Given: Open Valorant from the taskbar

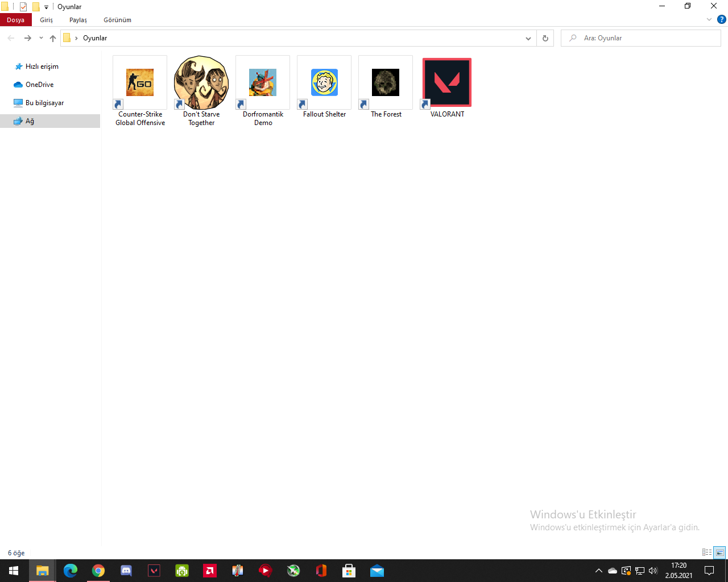Looking at the screenshot, I should 154,571.
